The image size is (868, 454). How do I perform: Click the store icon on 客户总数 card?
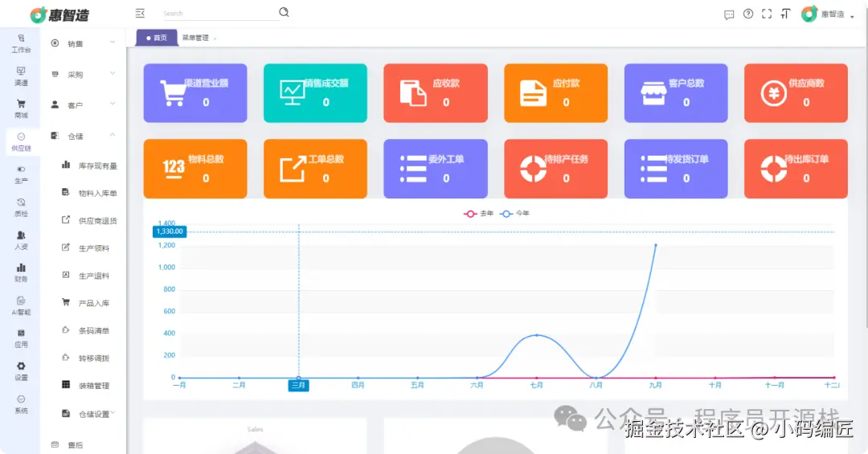click(653, 93)
